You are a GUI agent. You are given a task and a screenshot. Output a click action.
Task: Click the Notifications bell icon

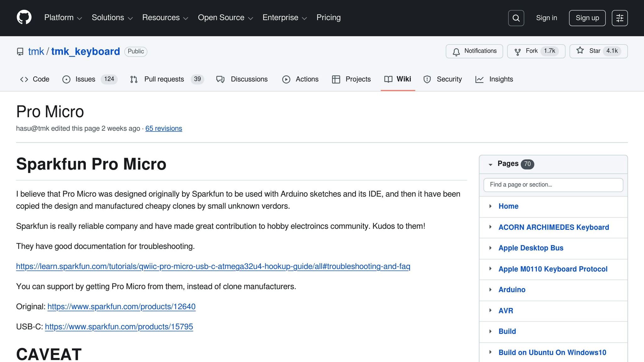(456, 52)
